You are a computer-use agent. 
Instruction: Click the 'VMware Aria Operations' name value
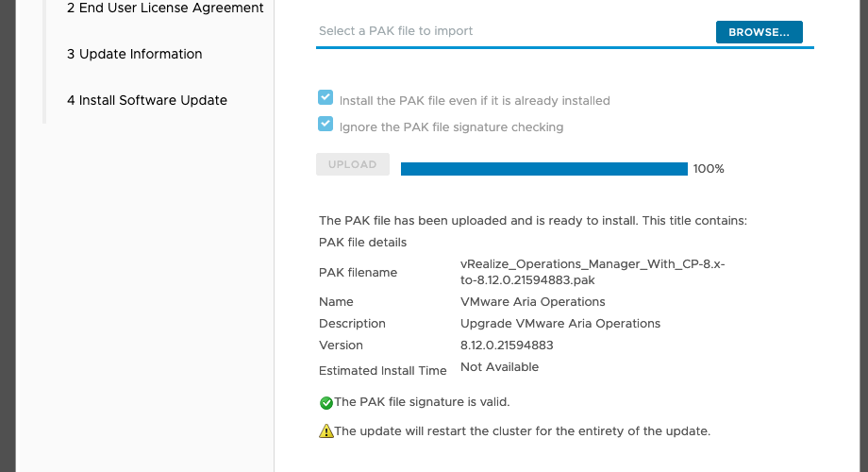pyautogui.click(x=532, y=302)
